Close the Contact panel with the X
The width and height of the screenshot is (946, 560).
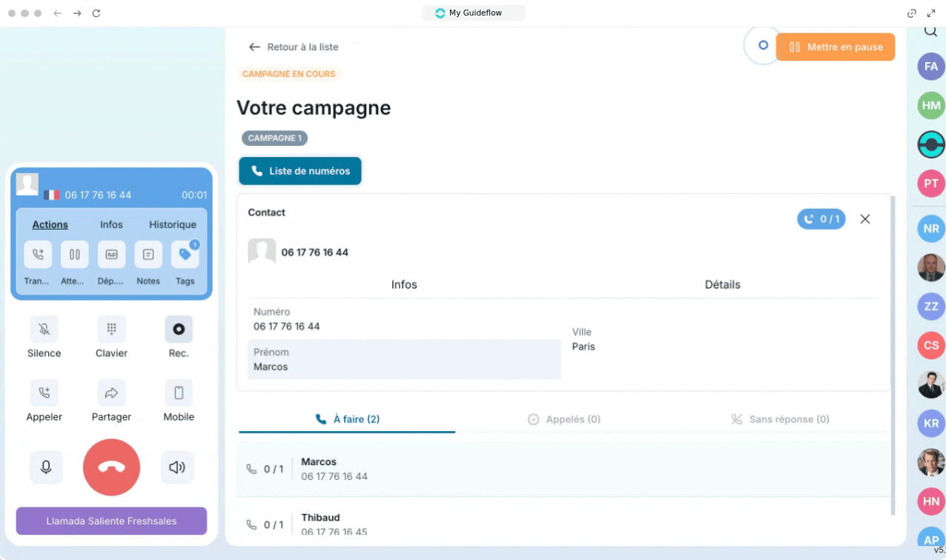point(864,219)
